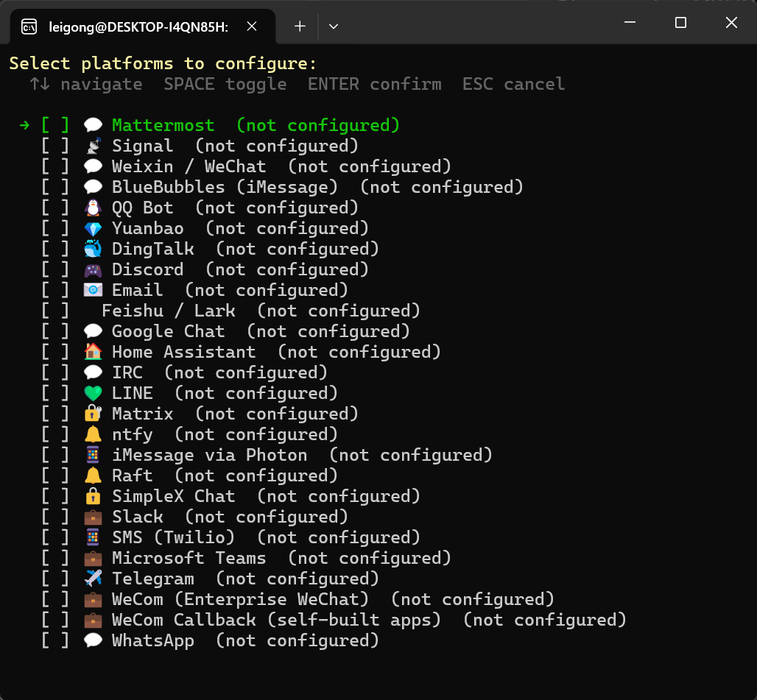Tick the WhatsApp checkbox

click(x=55, y=640)
